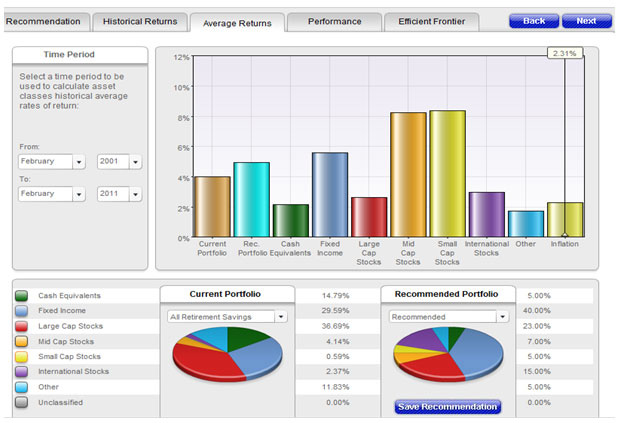
Task: Click the blue Fixed Income bar
Action: (330, 194)
